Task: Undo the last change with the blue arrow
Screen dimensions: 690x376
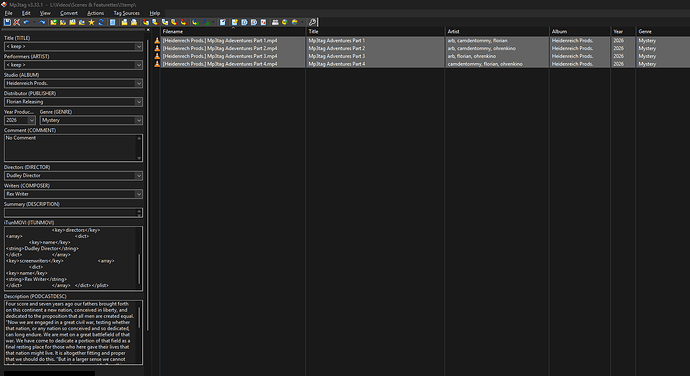Action: [x=26, y=22]
